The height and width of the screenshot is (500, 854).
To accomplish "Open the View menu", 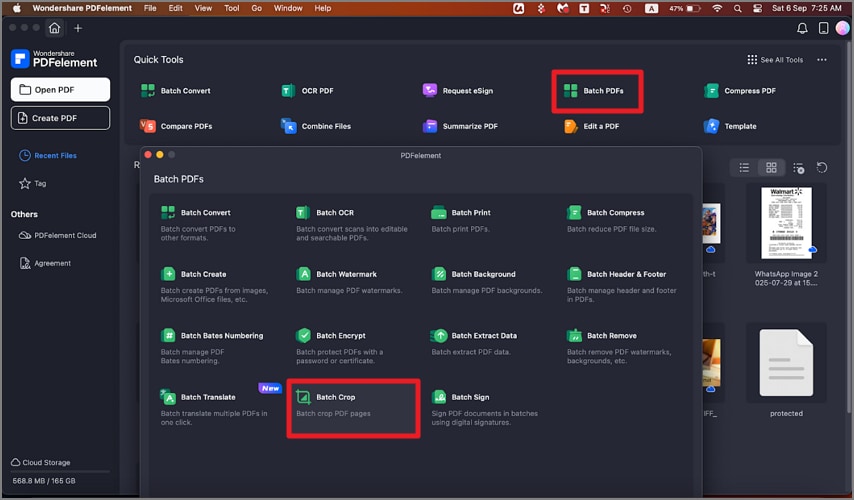I will [x=203, y=8].
